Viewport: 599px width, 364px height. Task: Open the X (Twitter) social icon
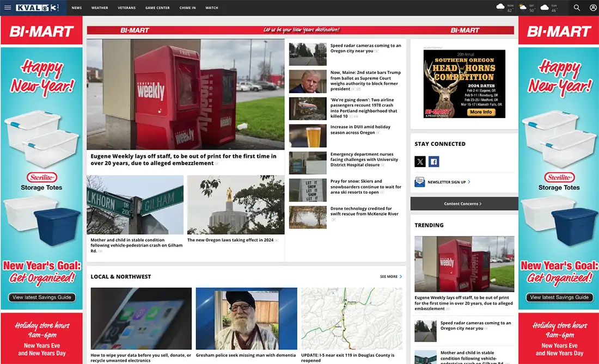420,162
